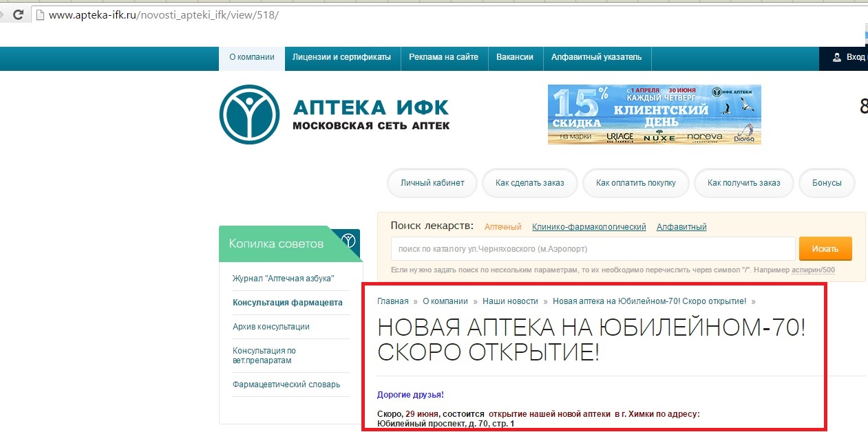This screenshot has height=432, width=868.
Task: Open the О компании tab
Action: [252, 58]
